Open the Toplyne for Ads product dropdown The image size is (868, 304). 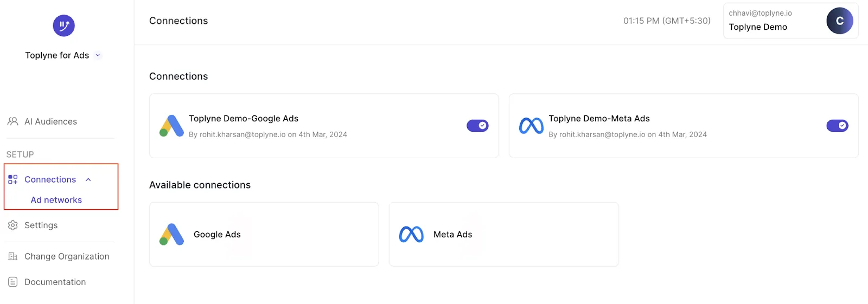click(x=63, y=55)
